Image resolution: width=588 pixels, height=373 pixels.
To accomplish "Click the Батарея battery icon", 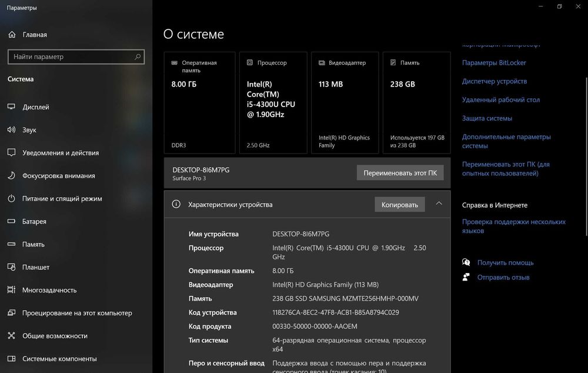I will (x=12, y=221).
